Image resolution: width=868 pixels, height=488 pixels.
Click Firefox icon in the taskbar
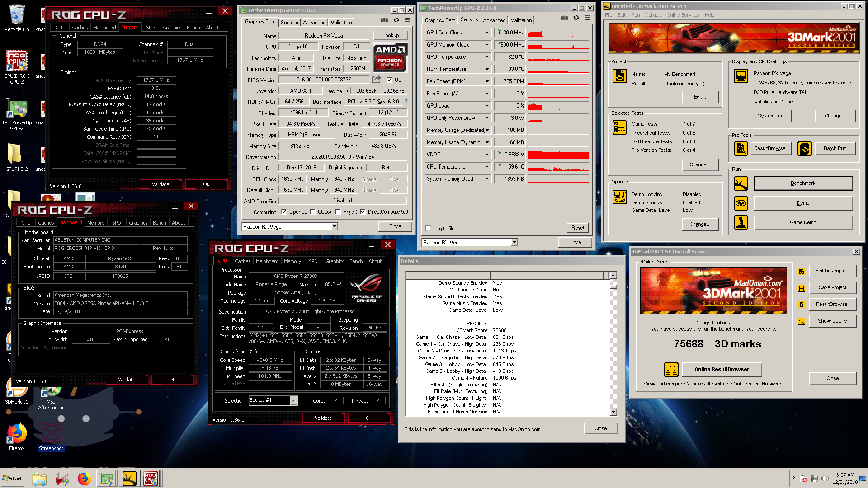84,479
